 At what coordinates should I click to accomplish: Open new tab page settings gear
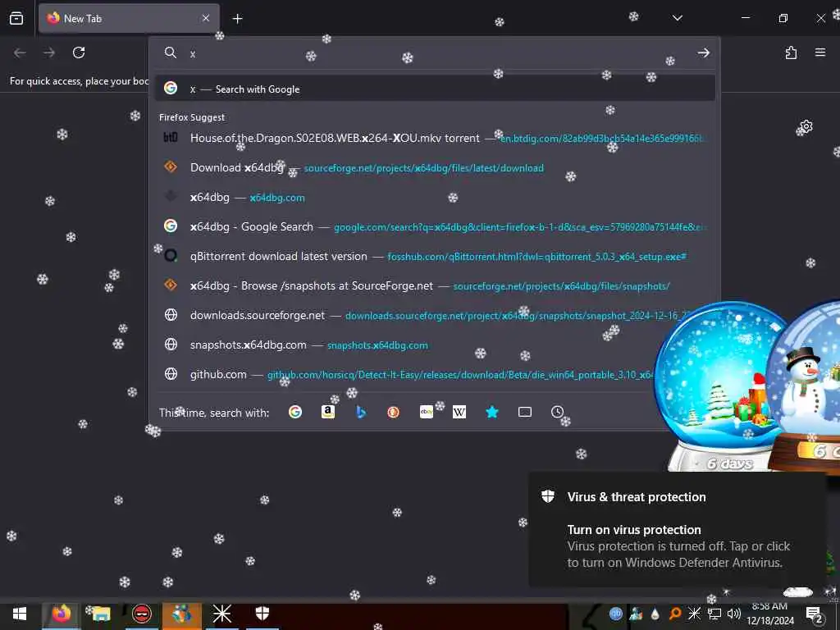click(x=806, y=126)
